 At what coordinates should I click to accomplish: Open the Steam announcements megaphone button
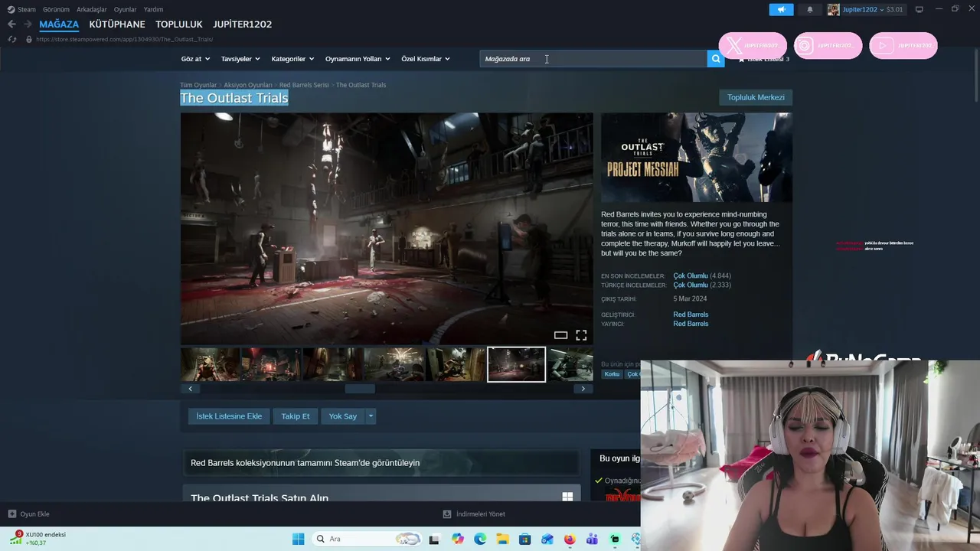(781, 9)
